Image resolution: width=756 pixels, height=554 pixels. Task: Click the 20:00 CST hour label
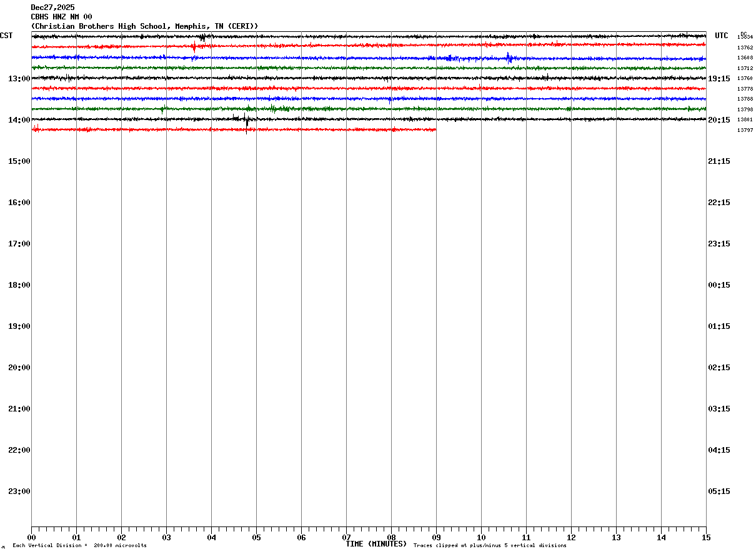(19, 367)
